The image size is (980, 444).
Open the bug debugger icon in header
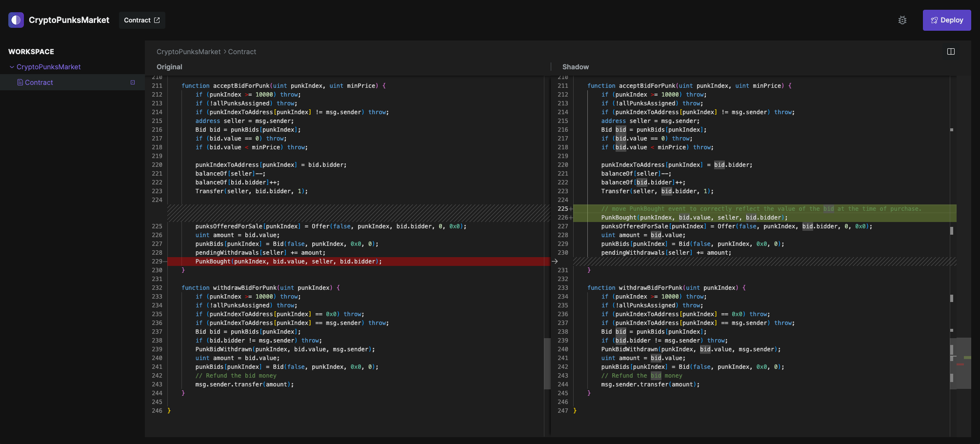902,20
